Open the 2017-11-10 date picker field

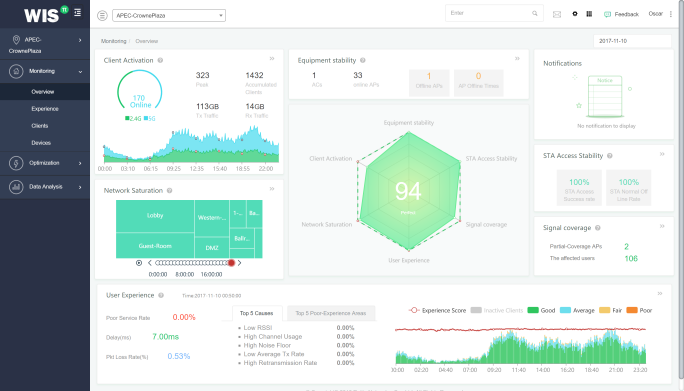[632, 41]
